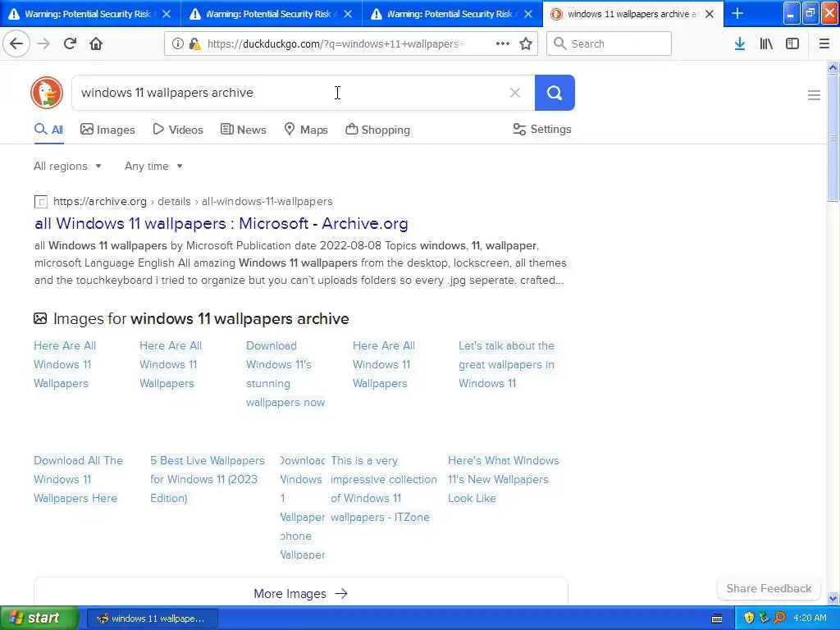Open all Windows 11 wallpapers Archive.org result
Screen dimensions: 840x630
[221, 223]
